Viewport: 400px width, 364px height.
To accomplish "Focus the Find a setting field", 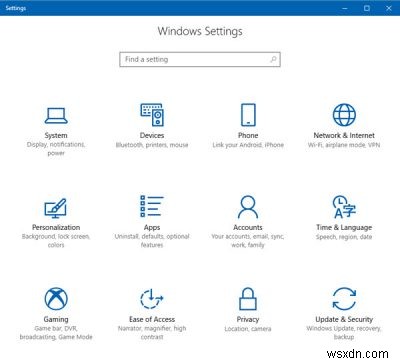I will pos(200,59).
